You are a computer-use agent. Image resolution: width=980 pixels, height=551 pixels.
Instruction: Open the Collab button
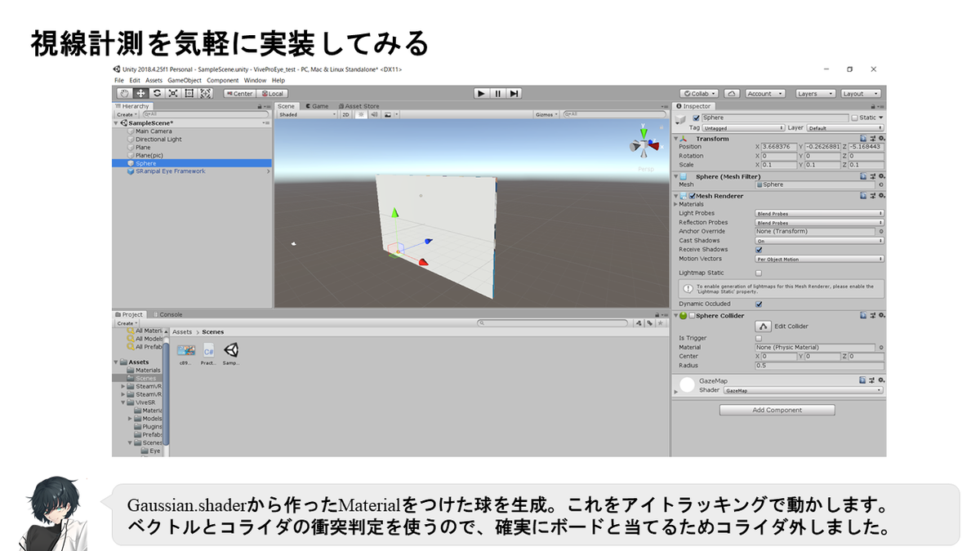700,93
